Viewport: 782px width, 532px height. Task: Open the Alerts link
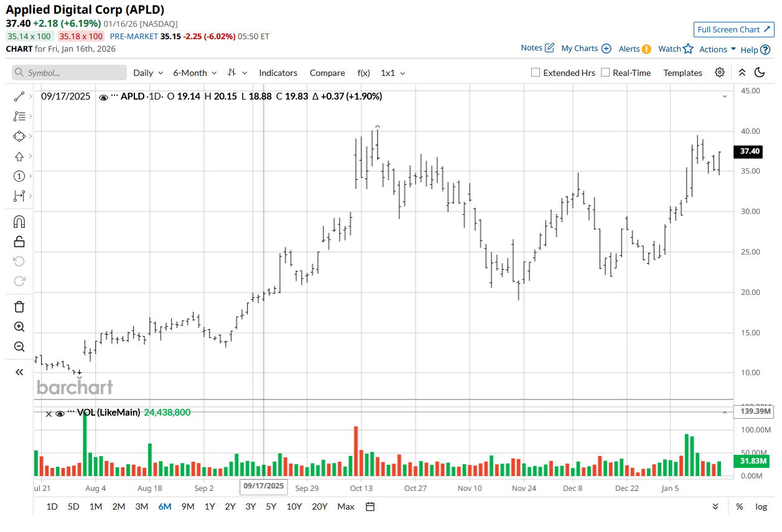[635, 49]
